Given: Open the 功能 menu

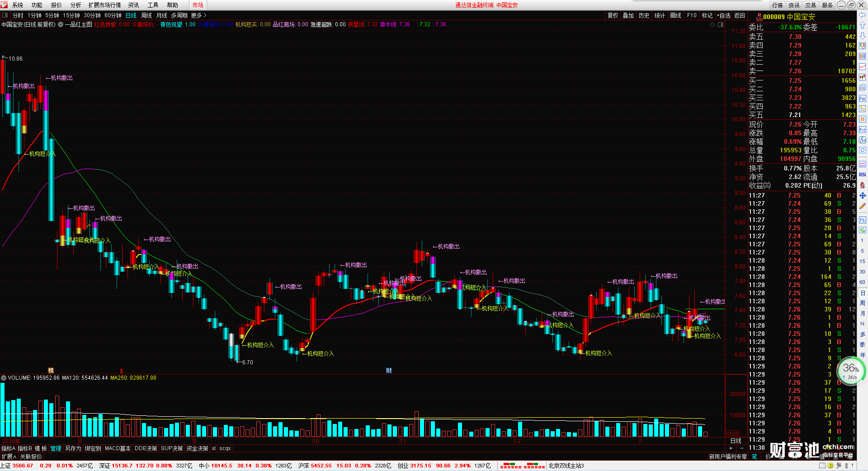Looking at the screenshot, I should tap(37, 5).
